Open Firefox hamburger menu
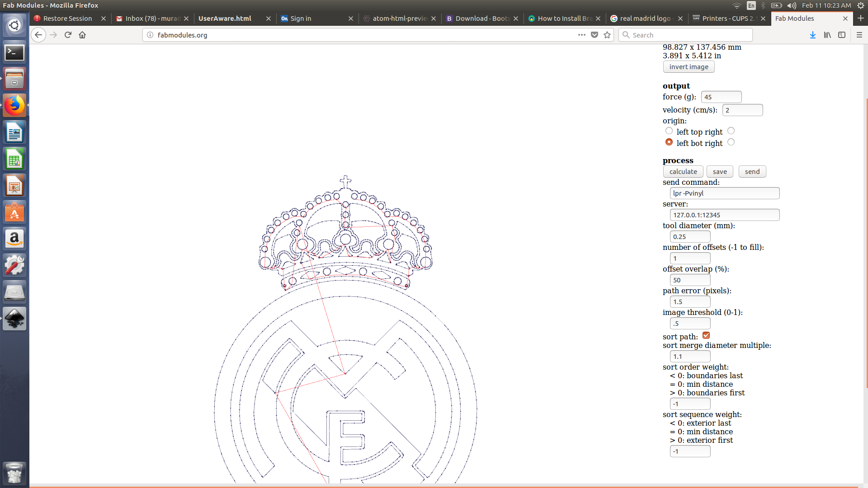Screen dimensions: 868x488 [x=859, y=35]
